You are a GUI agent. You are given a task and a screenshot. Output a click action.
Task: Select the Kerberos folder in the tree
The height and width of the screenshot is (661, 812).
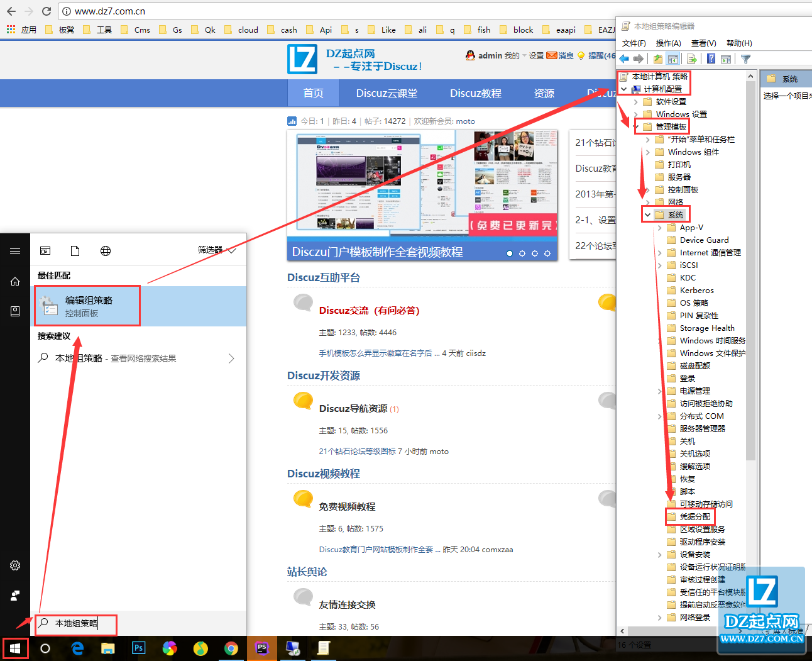pyautogui.click(x=696, y=290)
